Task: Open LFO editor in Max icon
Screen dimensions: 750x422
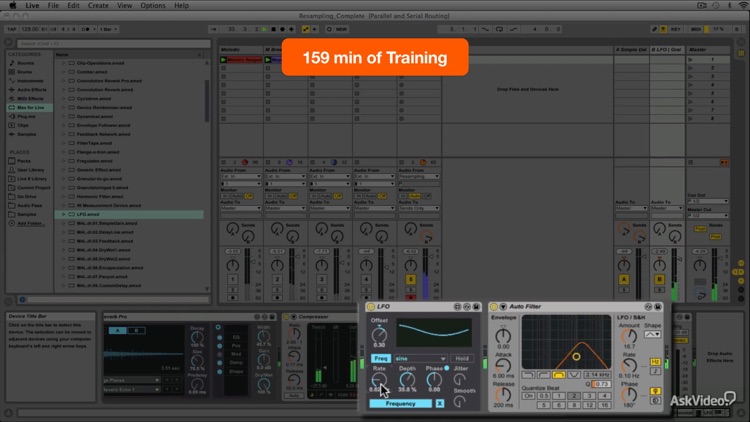Action: [x=458, y=307]
